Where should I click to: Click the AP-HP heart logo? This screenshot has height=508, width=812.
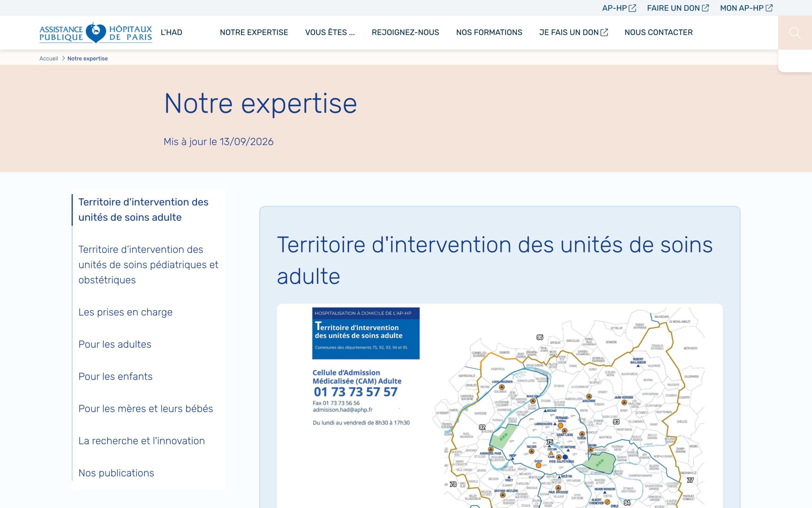[95, 33]
